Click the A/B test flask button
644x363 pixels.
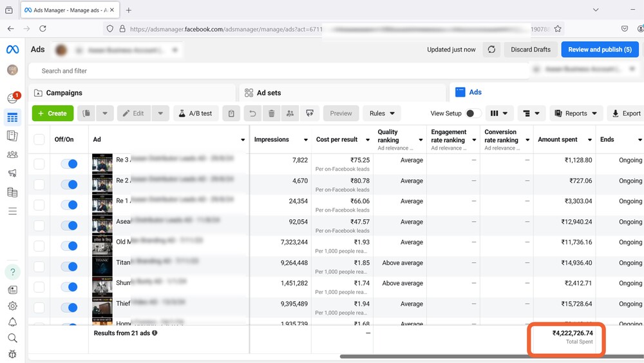pyautogui.click(x=196, y=113)
